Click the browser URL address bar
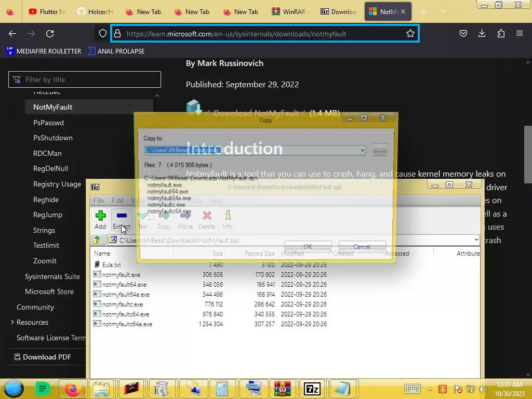This screenshot has height=399, width=532. [264, 34]
